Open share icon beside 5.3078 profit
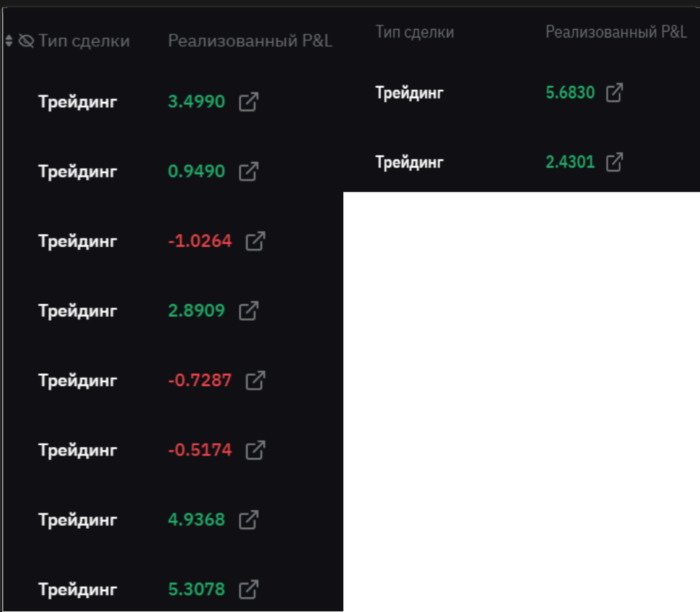 click(248, 590)
